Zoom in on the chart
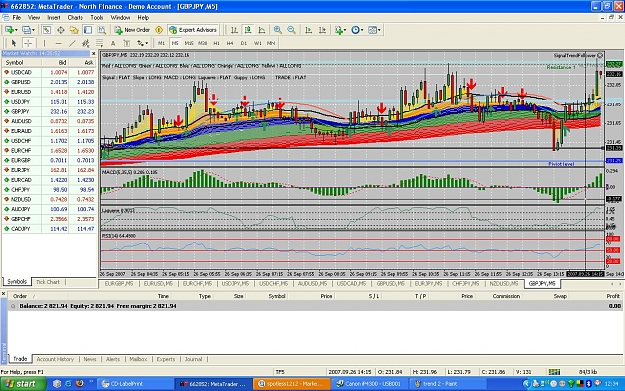The image size is (625, 391). point(278,30)
